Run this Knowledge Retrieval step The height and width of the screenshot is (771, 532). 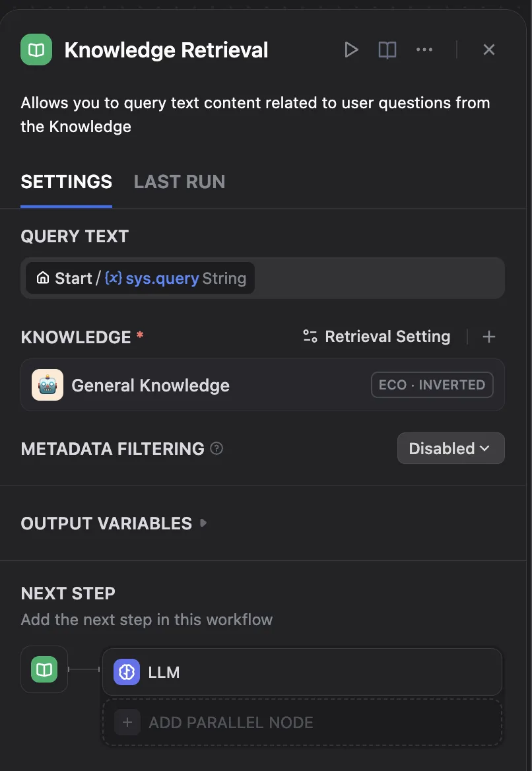pos(351,50)
